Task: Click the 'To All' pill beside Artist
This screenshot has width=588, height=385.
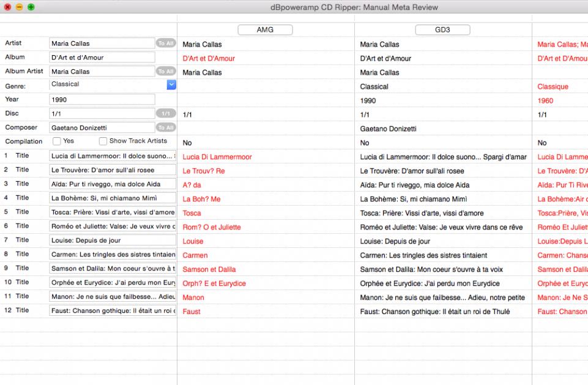Action: (x=165, y=43)
